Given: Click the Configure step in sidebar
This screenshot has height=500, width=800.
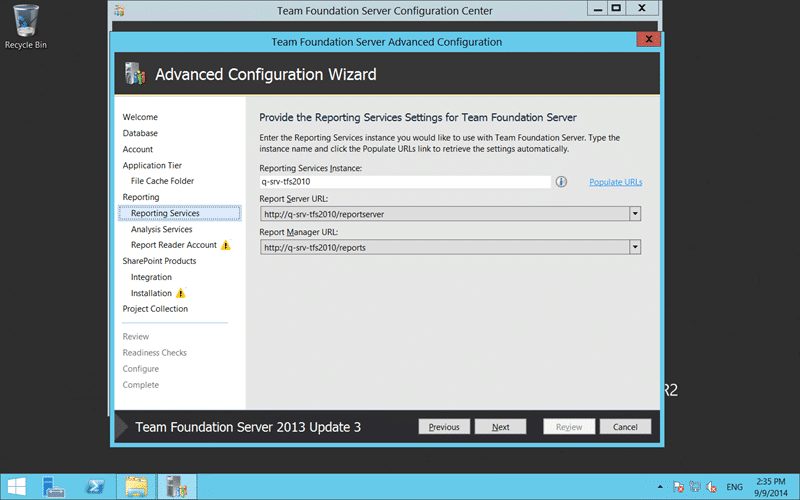Looking at the screenshot, I should point(140,369).
